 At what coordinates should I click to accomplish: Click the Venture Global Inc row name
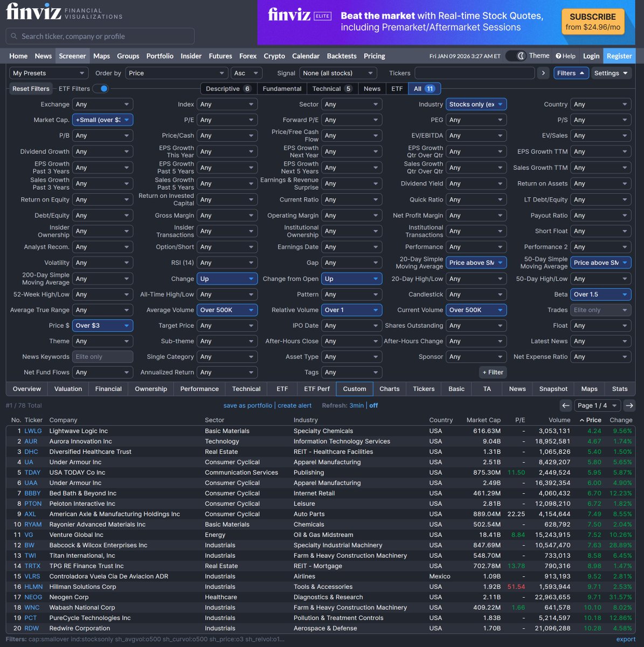pyautogui.click(x=76, y=535)
